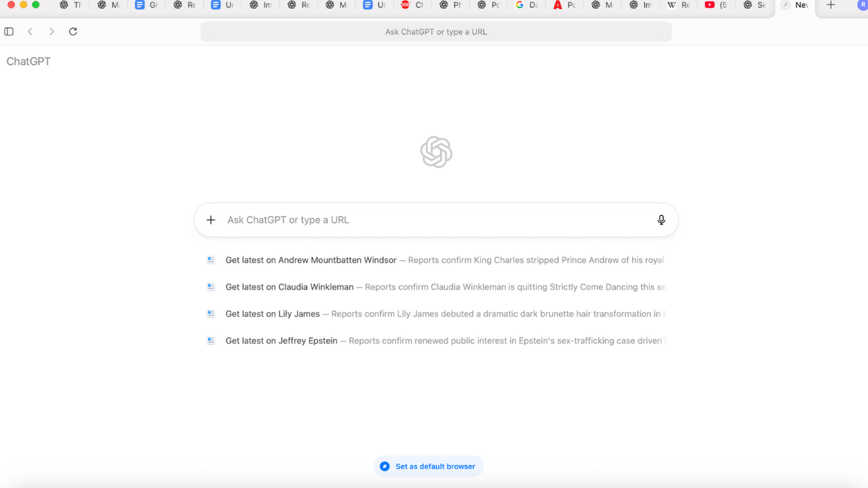Toggle the sidebar panel icon
Viewport: 868px width, 488px height.
coord(9,32)
